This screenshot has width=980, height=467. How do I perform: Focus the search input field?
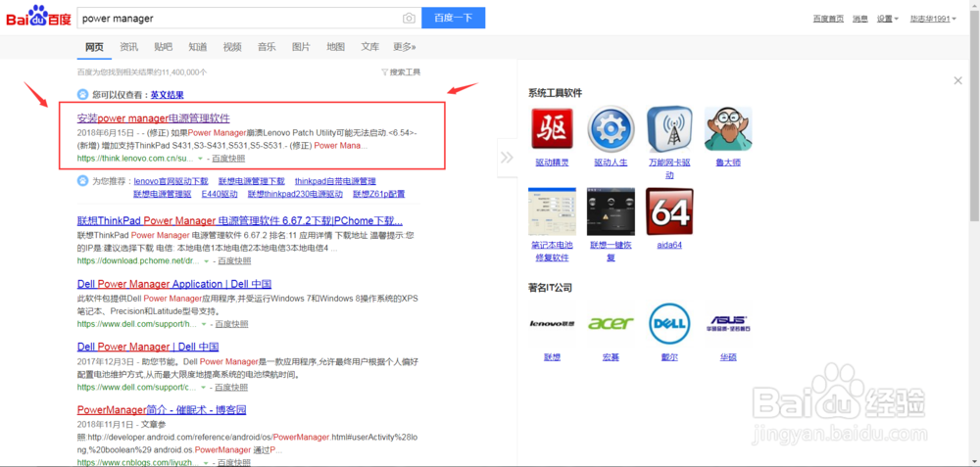pyautogui.click(x=241, y=18)
